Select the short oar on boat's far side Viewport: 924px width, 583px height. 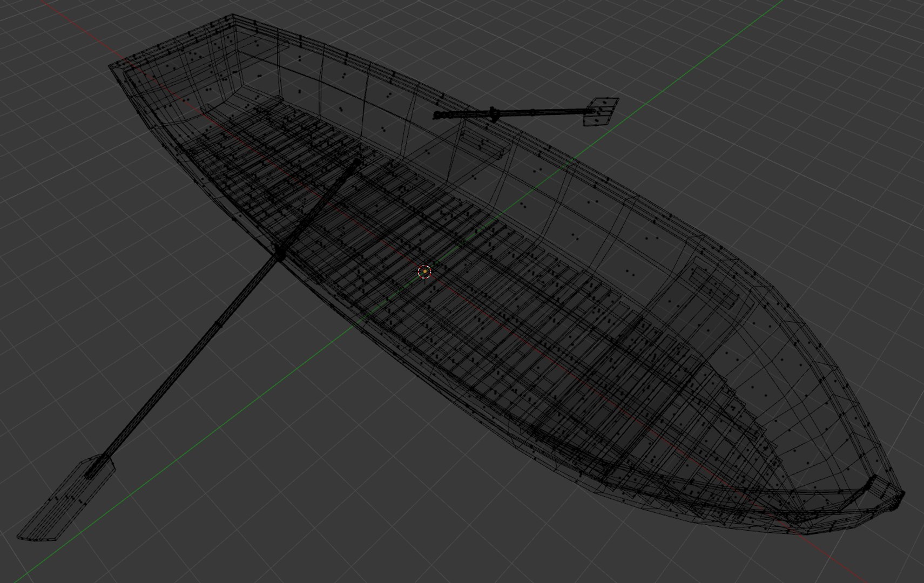526,112
